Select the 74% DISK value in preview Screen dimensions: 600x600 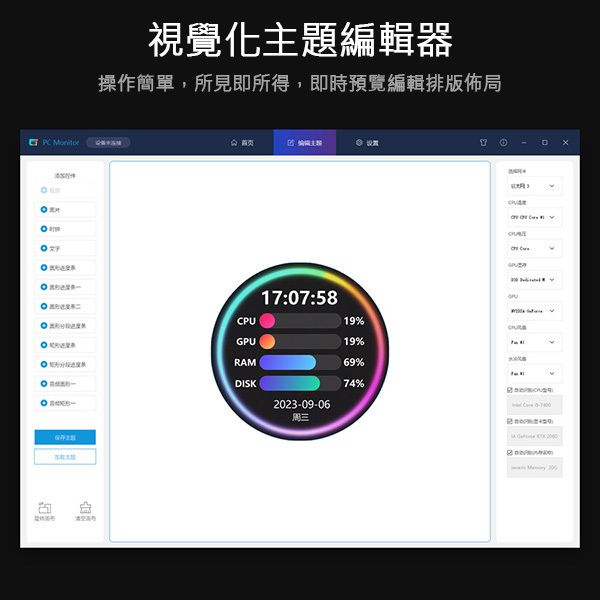(354, 383)
